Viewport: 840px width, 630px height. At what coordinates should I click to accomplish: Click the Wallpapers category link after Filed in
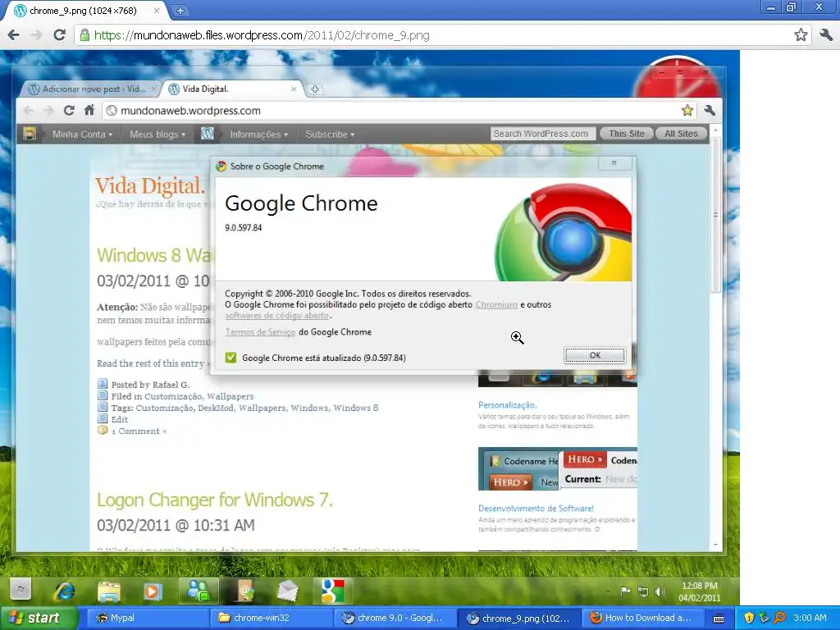click(x=231, y=396)
